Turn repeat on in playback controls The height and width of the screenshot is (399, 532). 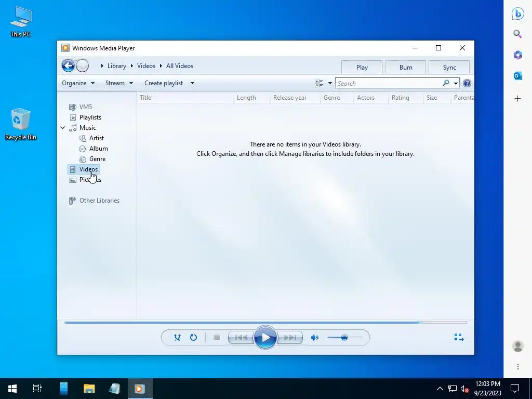(193, 338)
